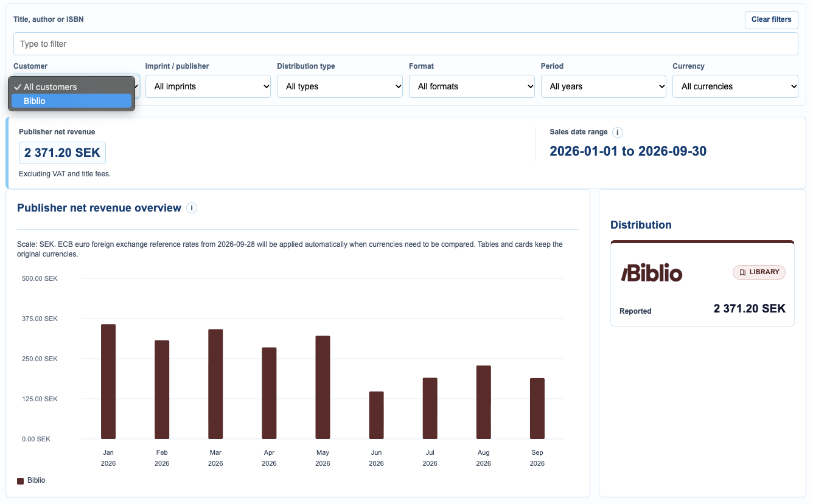Click the Reported label in Biblio card

635,311
